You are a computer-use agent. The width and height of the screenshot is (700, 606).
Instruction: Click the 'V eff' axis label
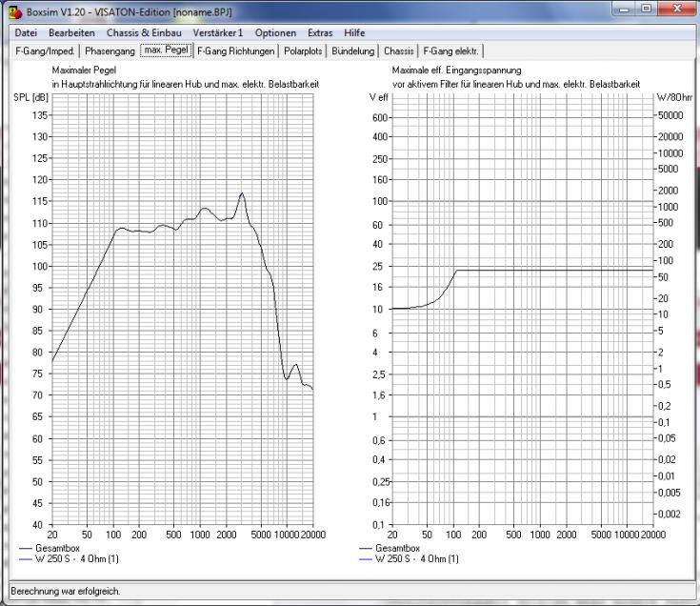379,97
